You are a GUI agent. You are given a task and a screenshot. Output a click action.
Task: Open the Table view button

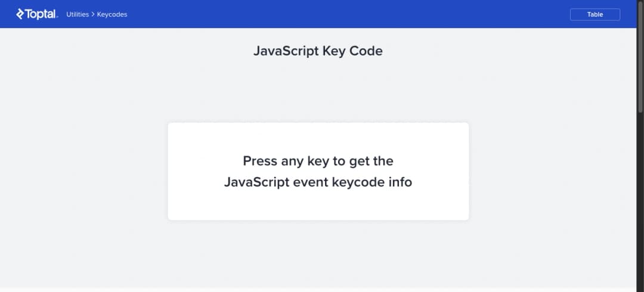click(595, 14)
